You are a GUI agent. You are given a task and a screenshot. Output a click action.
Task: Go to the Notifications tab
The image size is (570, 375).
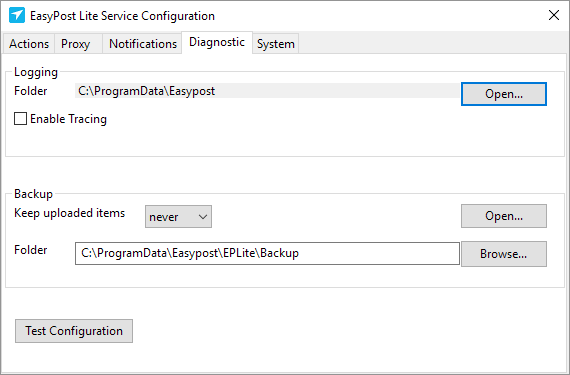pos(143,44)
